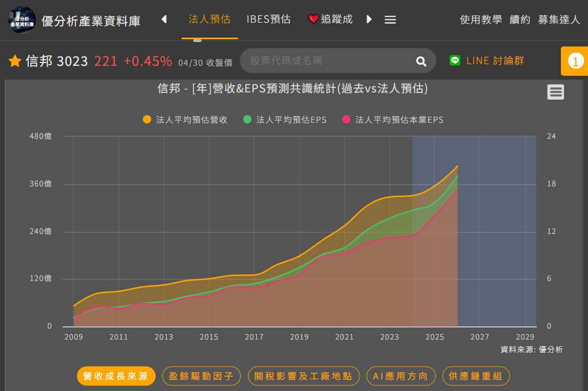Select the 盈餘驅動因子 button
Viewport: 588px width, 391px height.
tap(202, 376)
